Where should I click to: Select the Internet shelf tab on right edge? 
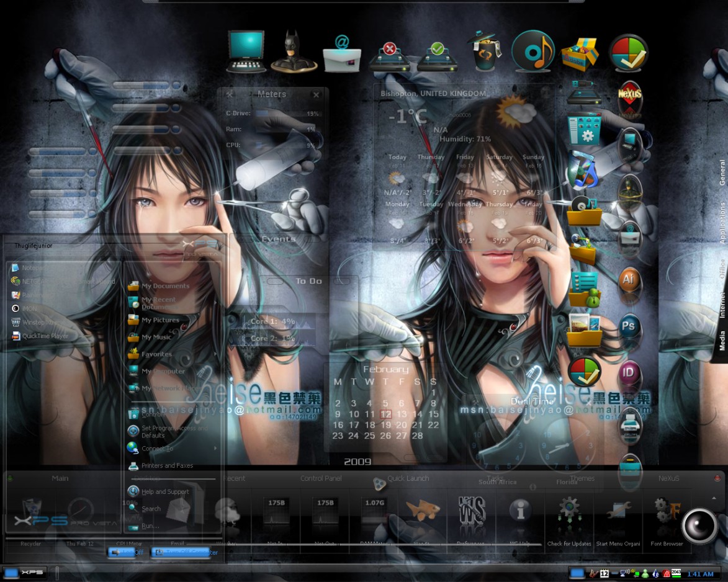[x=722, y=305]
